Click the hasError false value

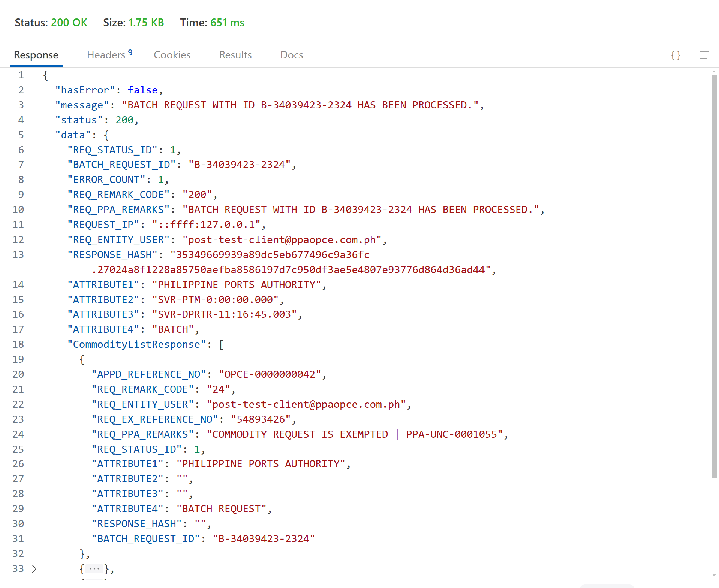[142, 90]
